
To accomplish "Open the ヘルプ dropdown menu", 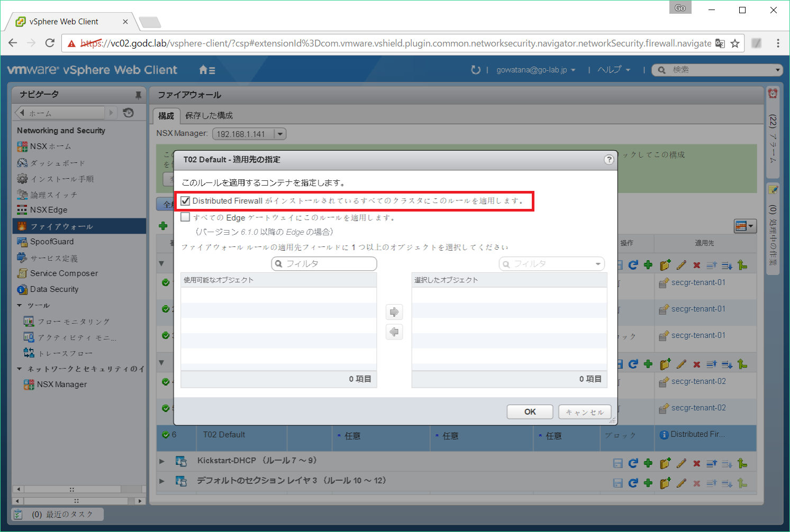I will 614,70.
